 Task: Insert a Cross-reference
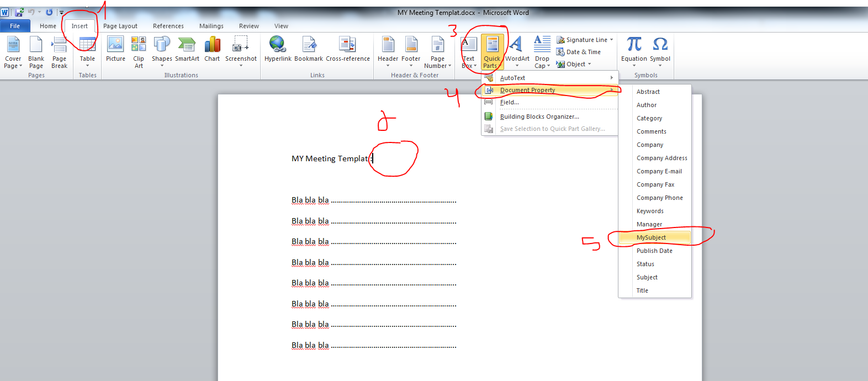[348, 50]
